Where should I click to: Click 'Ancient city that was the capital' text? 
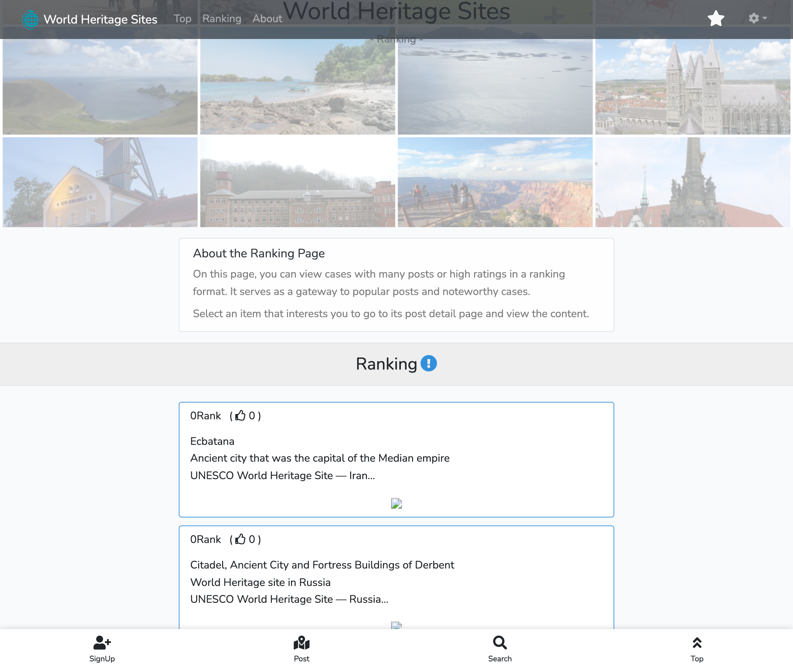[320, 458]
